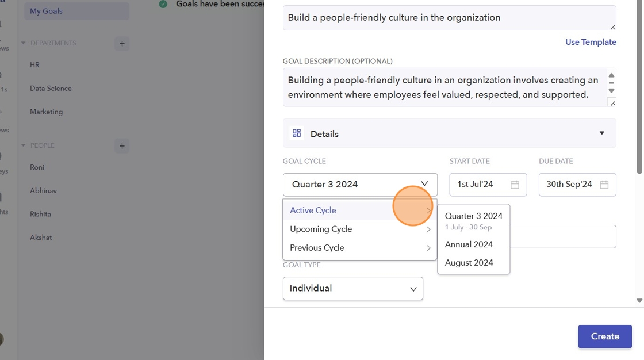Click the Create button
Image resolution: width=644 pixels, height=360 pixels.
click(x=604, y=336)
